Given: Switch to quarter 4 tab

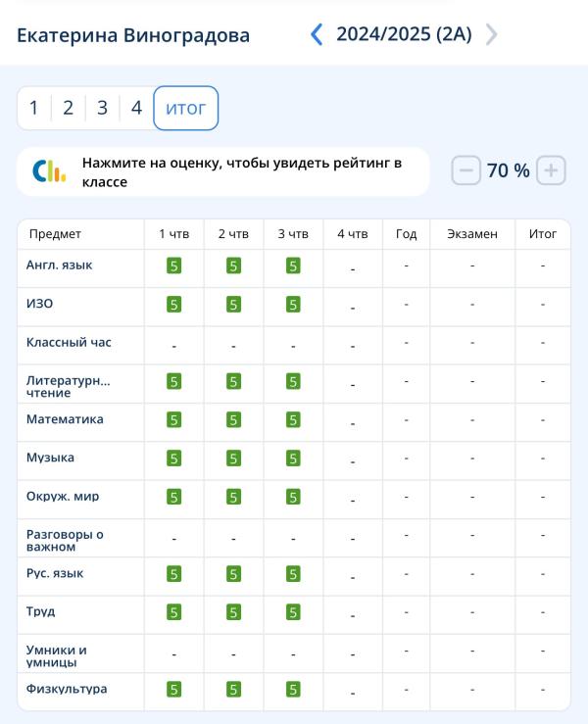Looking at the screenshot, I should (137, 108).
